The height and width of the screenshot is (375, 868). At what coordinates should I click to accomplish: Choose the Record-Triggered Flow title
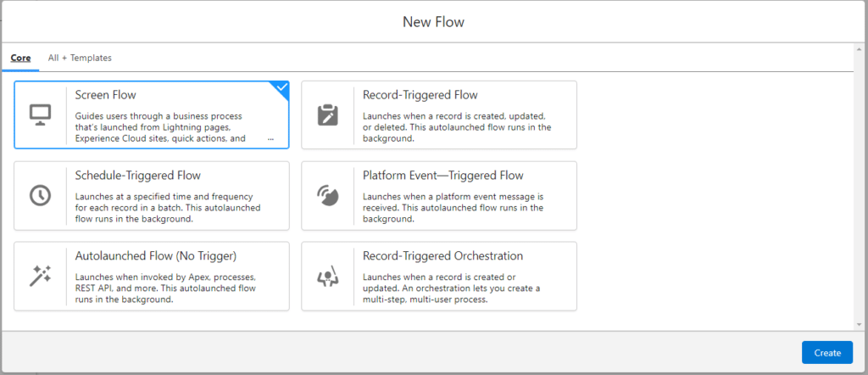click(420, 95)
